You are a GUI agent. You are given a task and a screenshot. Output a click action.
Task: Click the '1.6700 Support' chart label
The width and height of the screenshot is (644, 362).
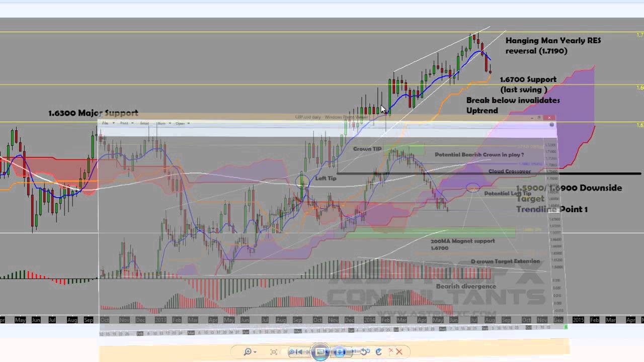pos(528,79)
